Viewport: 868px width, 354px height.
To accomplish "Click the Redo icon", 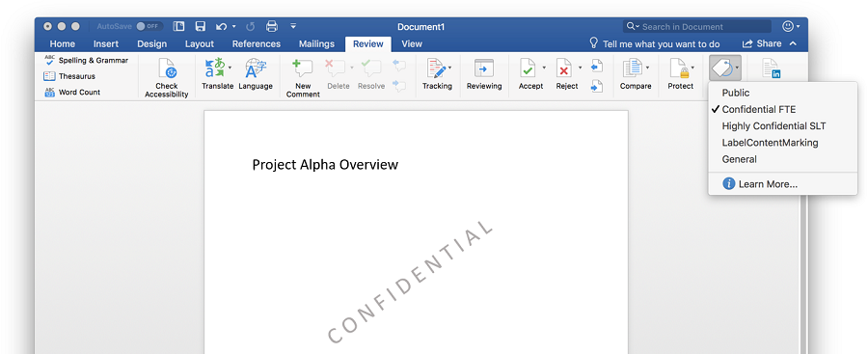I will [x=250, y=26].
